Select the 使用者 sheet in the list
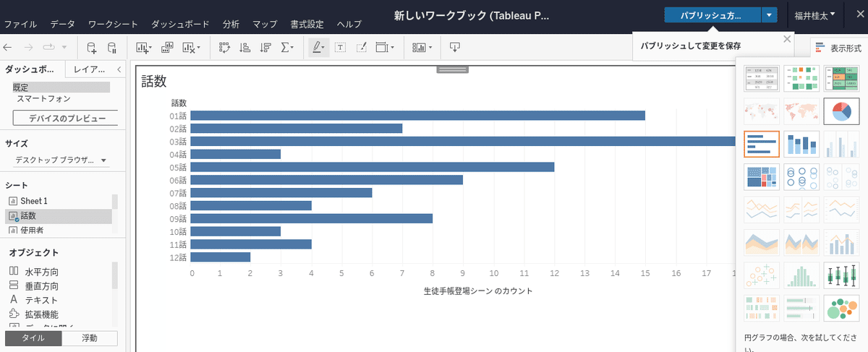 click(x=59, y=230)
